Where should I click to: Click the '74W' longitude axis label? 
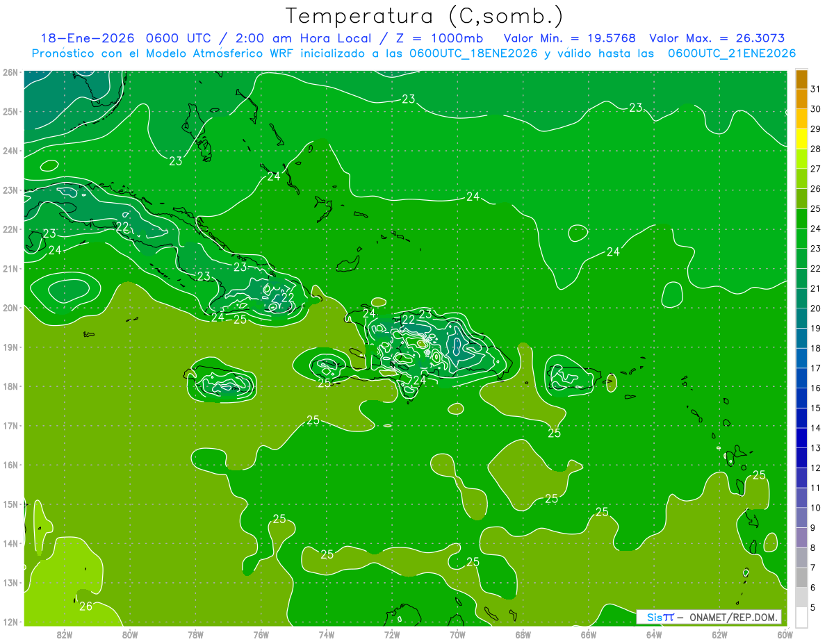(327, 634)
